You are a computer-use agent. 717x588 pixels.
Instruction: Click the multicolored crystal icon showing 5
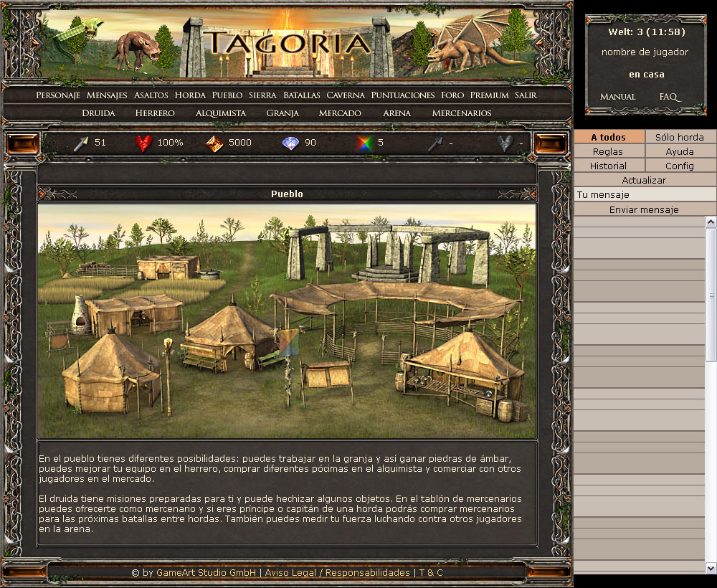pyautogui.click(x=364, y=143)
